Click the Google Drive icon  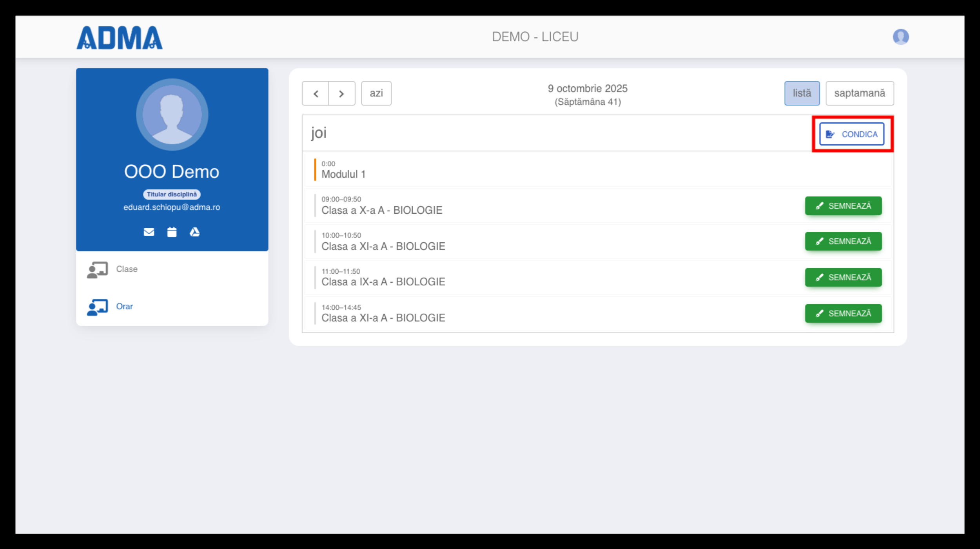click(195, 232)
